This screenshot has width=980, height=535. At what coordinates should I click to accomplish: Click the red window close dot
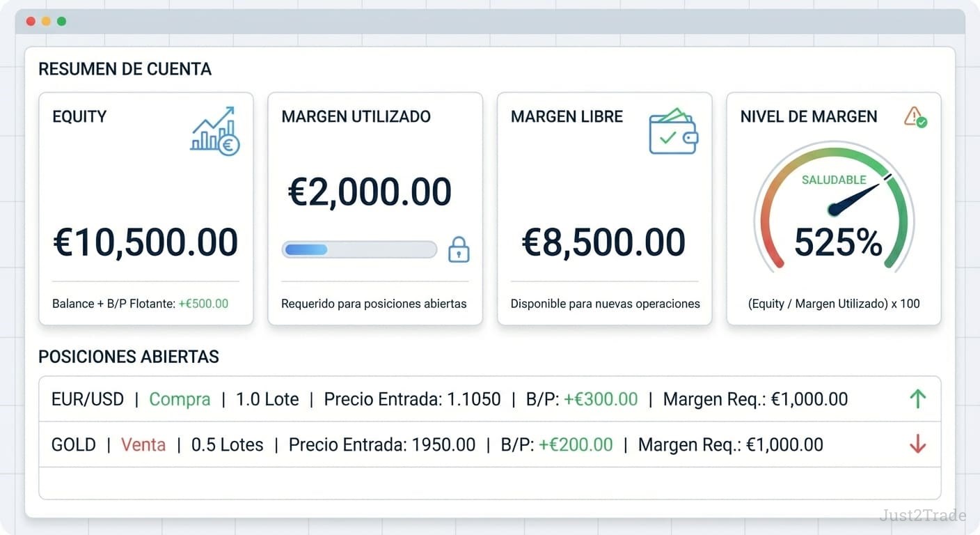(x=31, y=22)
